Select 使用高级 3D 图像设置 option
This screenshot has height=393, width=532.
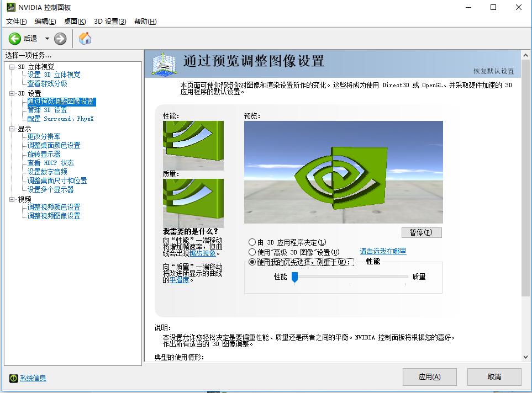[251, 252]
